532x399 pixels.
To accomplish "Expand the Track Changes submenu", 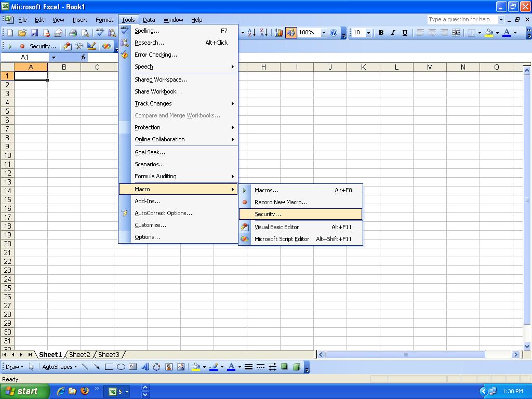I will 178,103.
